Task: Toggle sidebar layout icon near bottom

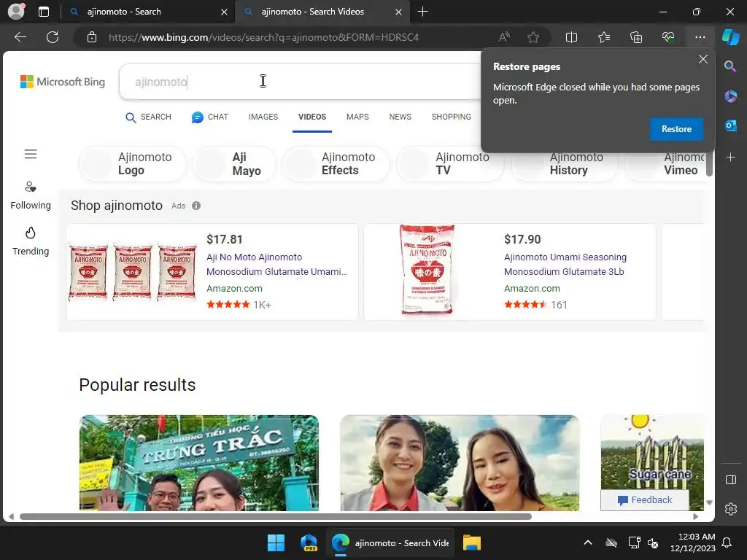Action: point(730,480)
